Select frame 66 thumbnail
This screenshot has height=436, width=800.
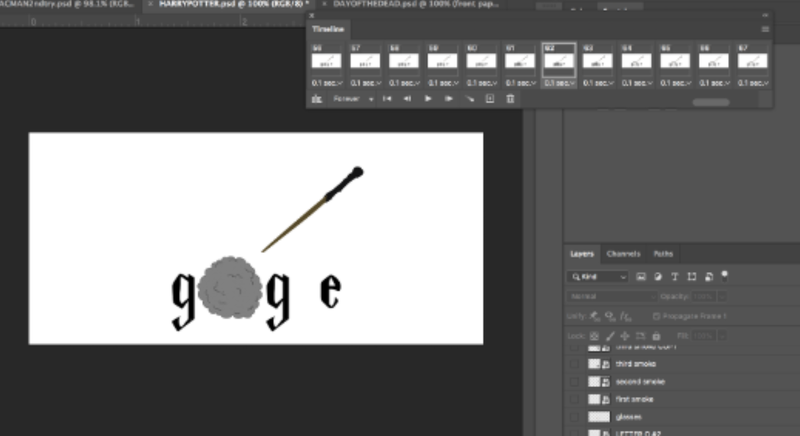pos(714,61)
